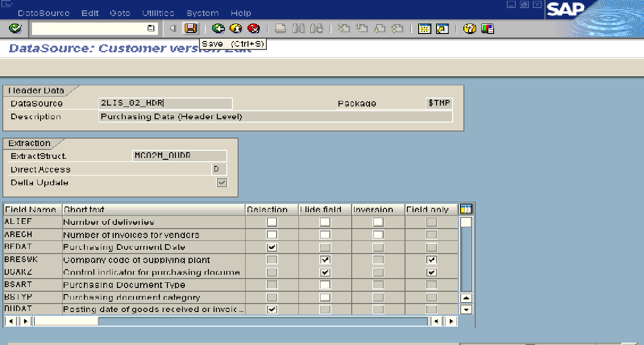
Task: Click the Field only column header
Action: point(431,209)
